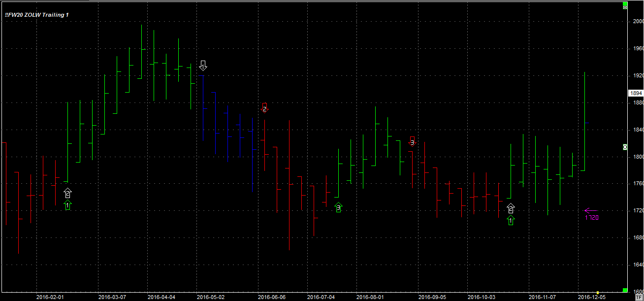Viewport: 644px width, 301px height.
Task: Click the chart title FW20 ZOLW Trailing 1
Action: pos(37,15)
